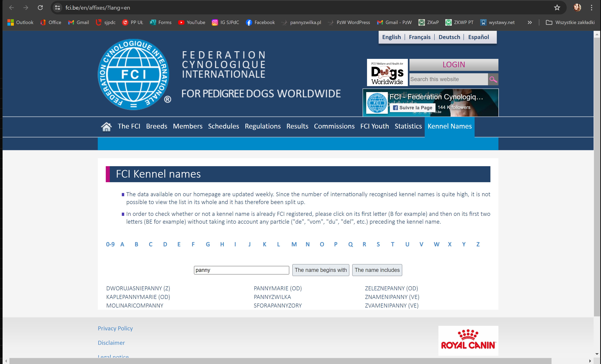The width and height of the screenshot is (601, 364).
Task: Click the Dogs Worldwide welfare logo
Action: coord(387,72)
